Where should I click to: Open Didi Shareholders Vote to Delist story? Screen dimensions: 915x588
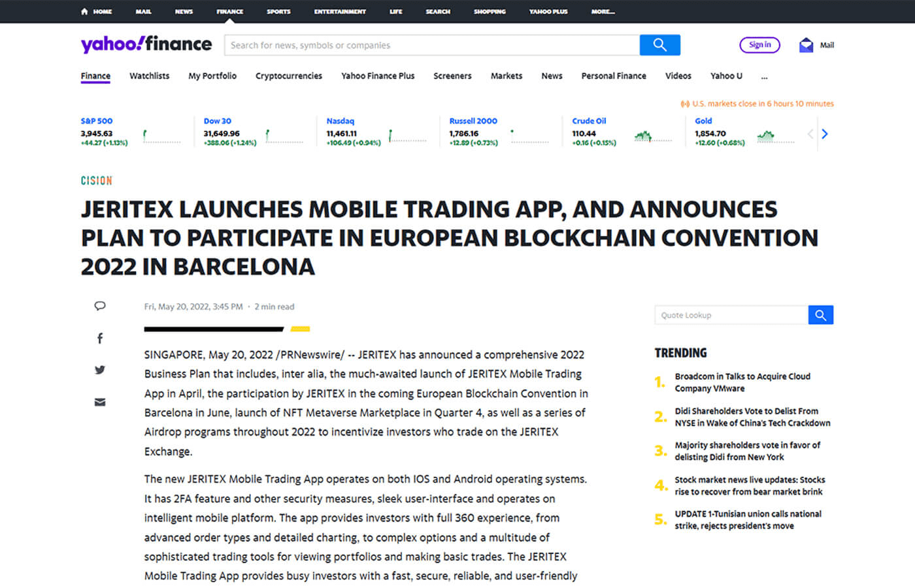[752, 417]
